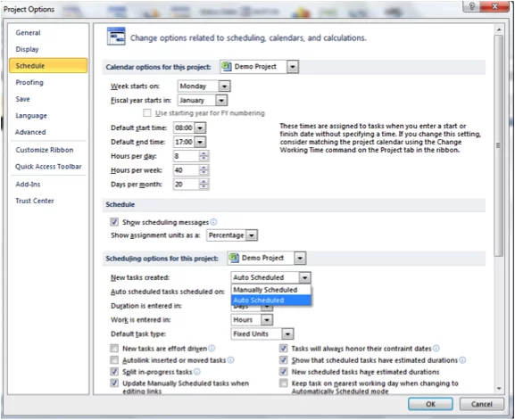This screenshot has width=515, height=420.
Task: Click info icon beside Show that scheduled tasks have estimated durations
Action: pos(462,360)
